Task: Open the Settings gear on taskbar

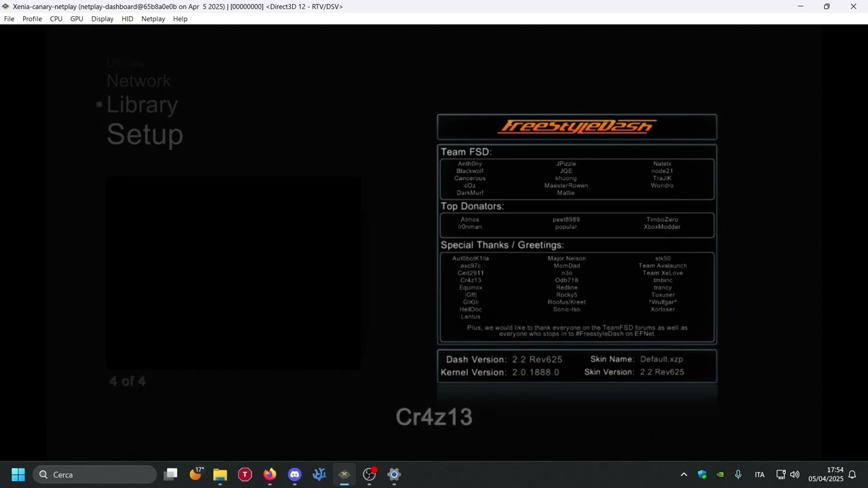Action: click(x=394, y=474)
